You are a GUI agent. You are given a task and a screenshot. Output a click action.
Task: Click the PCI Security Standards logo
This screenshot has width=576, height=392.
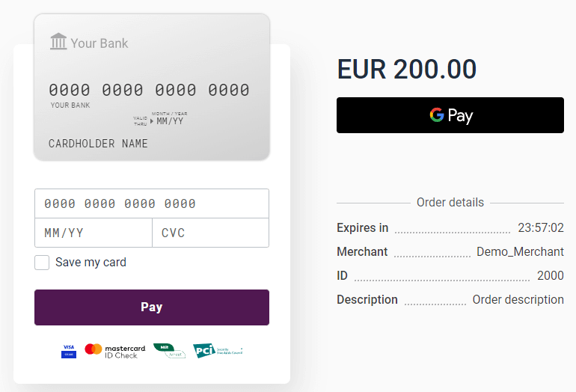click(x=218, y=351)
